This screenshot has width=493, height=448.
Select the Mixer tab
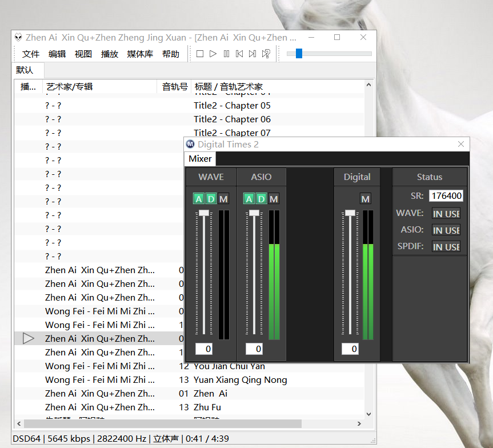coord(200,159)
